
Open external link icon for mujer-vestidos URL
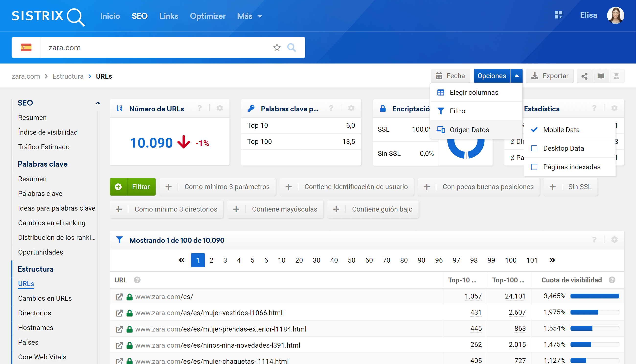point(119,313)
